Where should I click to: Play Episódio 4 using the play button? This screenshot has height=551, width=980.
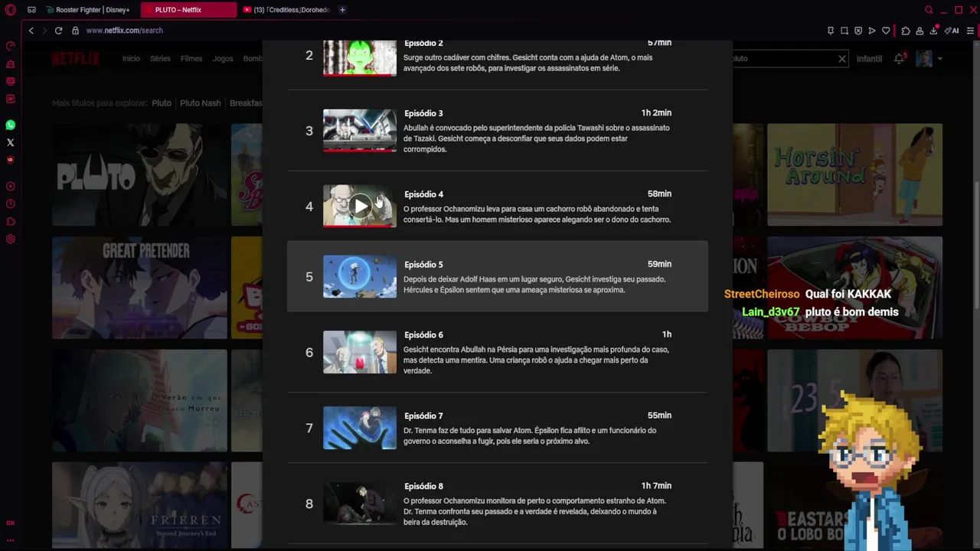tap(361, 206)
